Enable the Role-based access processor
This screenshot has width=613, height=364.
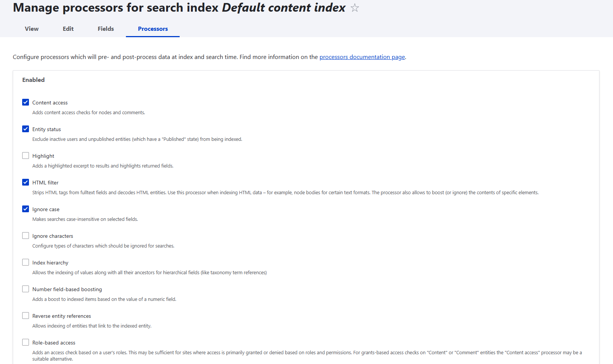click(25, 342)
